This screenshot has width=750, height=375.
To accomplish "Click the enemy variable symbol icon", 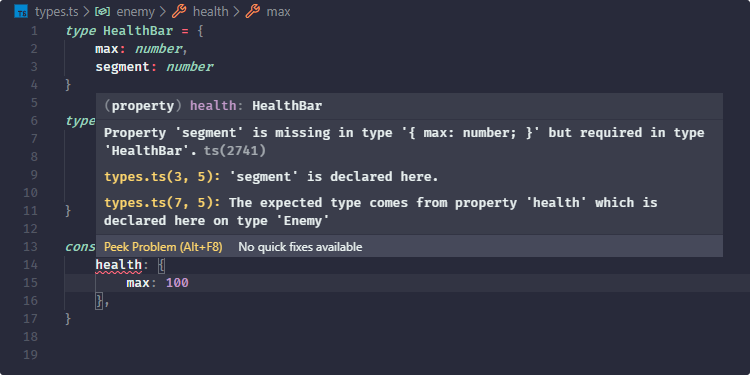I will [x=102, y=12].
